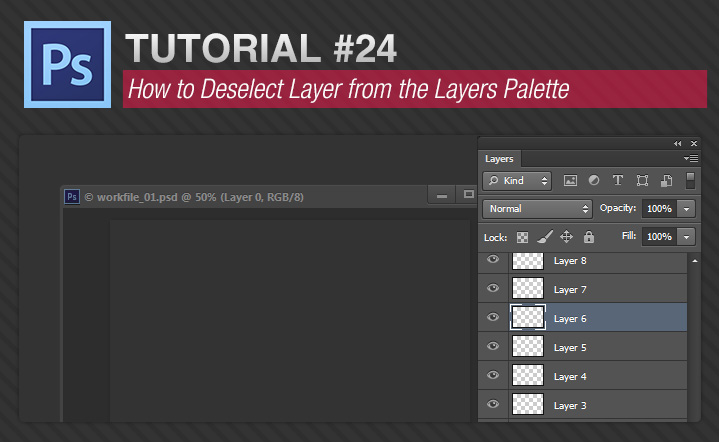Filter layers by smart objects
Image resolution: width=719 pixels, height=442 pixels.
tap(664, 181)
